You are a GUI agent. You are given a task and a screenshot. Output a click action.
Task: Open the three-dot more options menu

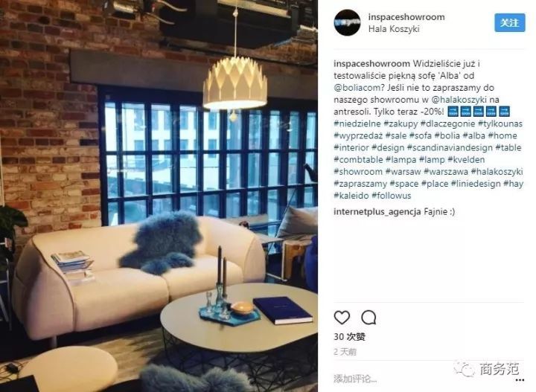point(520,379)
